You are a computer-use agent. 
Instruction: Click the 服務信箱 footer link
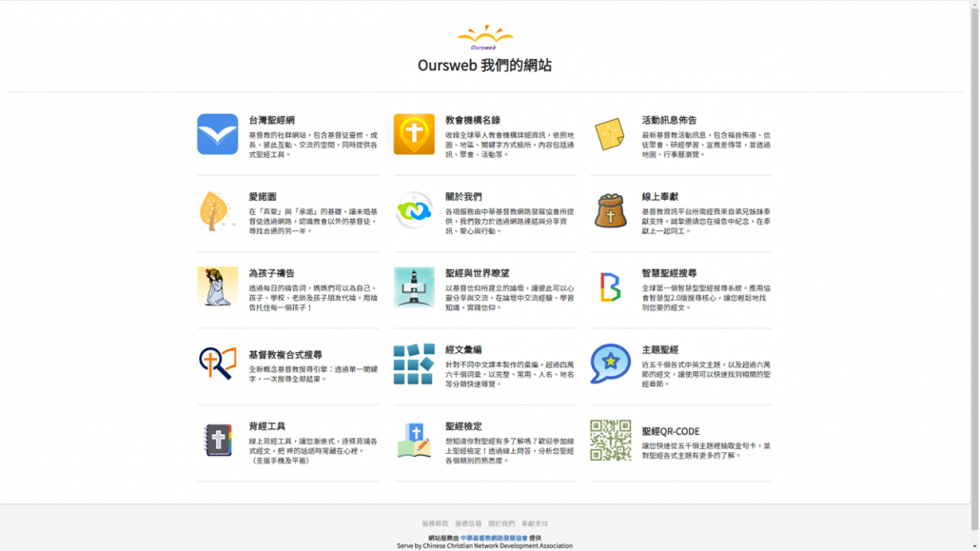coord(468,523)
